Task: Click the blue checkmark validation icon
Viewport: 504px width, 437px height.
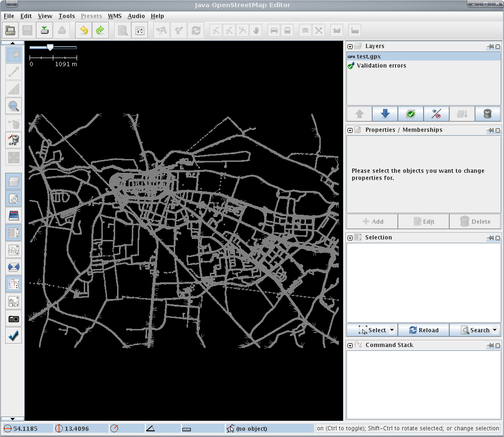Action: pos(14,335)
